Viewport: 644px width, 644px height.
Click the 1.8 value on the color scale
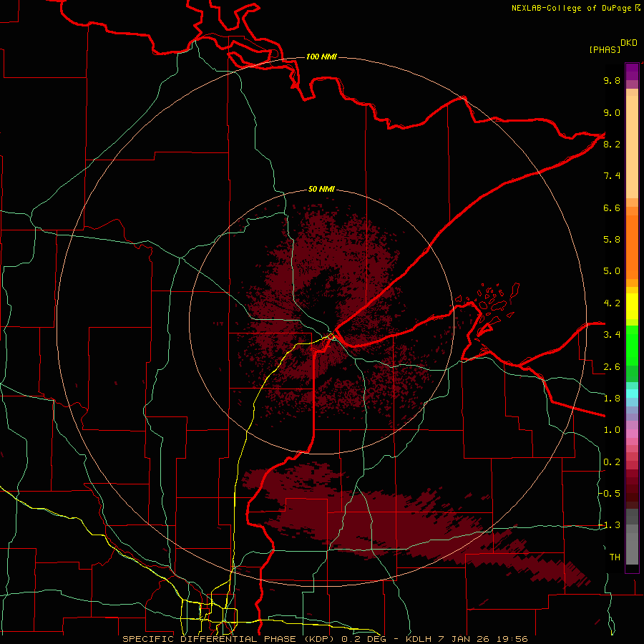[612, 399]
